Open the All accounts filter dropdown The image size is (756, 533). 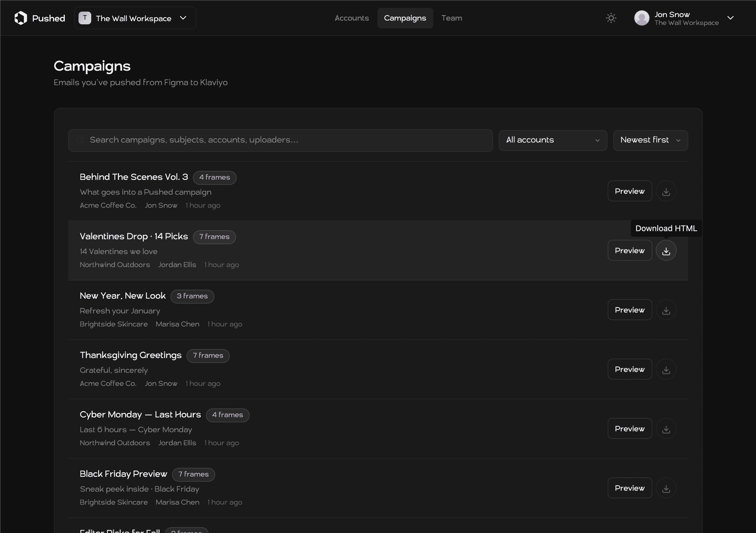coord(553,140)
